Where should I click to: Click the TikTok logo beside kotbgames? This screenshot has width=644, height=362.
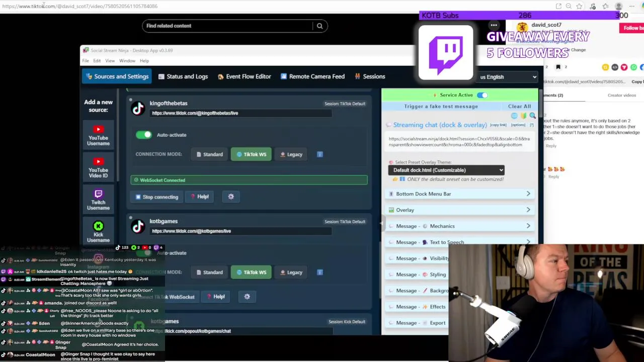tap(138, 226)
